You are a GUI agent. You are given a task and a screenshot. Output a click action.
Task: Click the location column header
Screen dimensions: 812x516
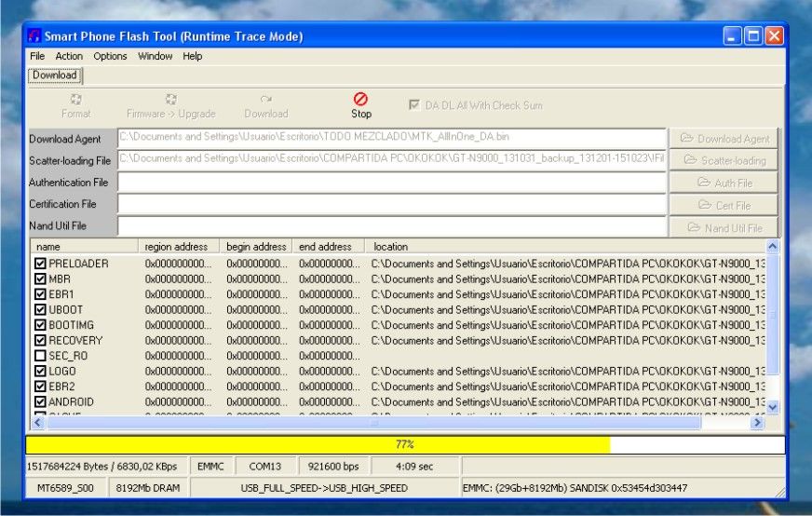[564, 247]
